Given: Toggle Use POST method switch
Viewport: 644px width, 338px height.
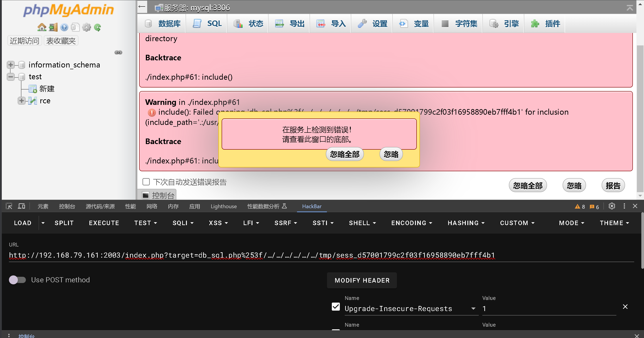Looking at the screenshot, I should pyautogui.click(x=17, y=280).
